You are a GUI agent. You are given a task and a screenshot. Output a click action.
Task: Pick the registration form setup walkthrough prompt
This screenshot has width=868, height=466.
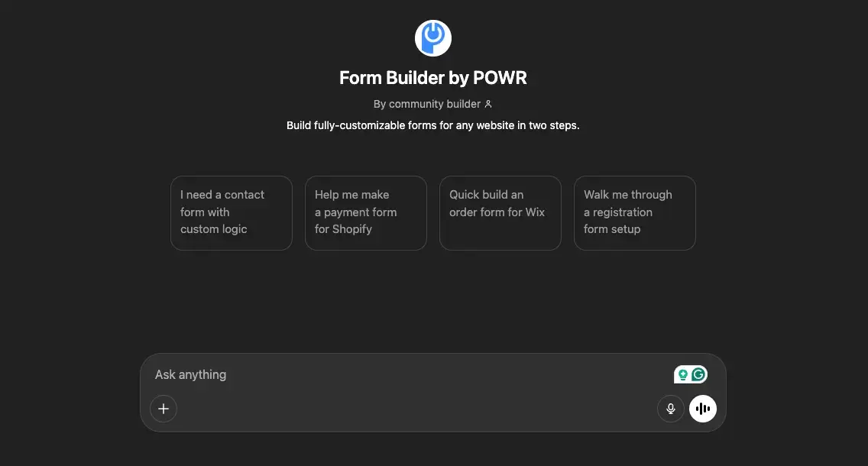[634, 212]
